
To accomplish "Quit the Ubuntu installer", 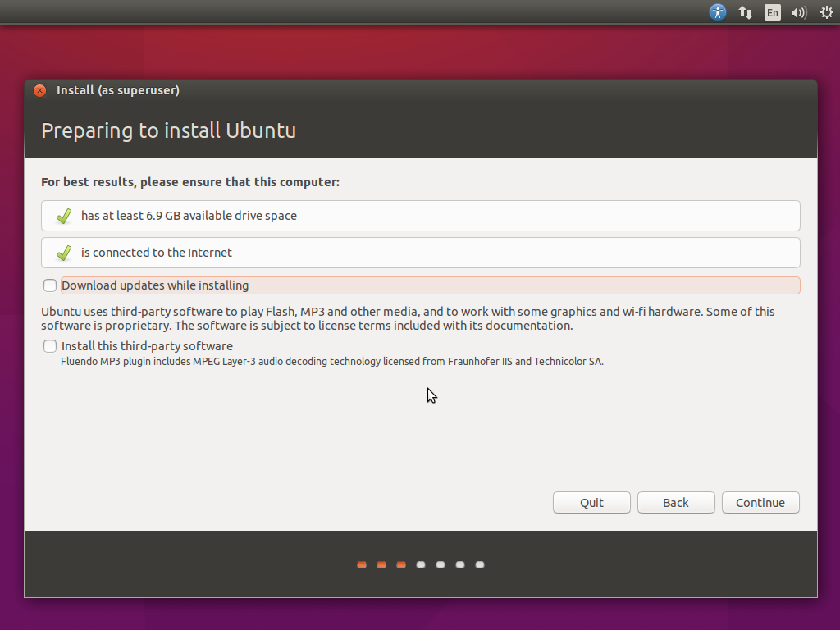I will pyautogui.click(x=591, y=502).
